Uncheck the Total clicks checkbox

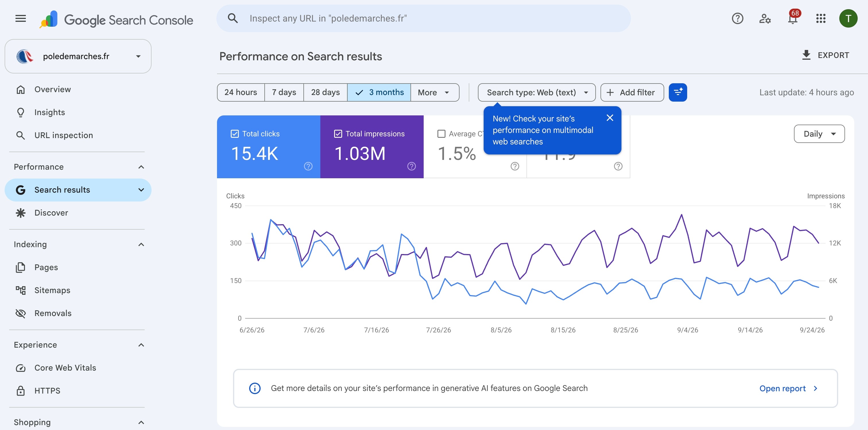coord(235,134)
